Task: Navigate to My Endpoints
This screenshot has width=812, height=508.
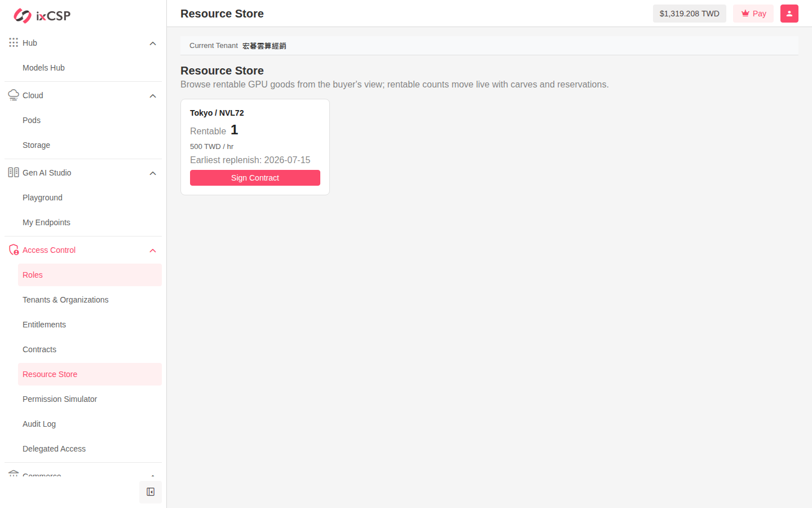Action: click(90, 222)
